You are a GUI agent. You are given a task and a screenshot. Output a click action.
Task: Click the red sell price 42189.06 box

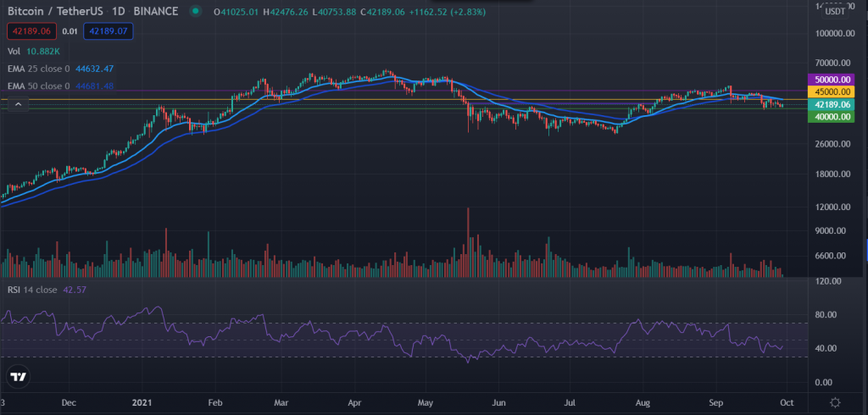(31, 31)
